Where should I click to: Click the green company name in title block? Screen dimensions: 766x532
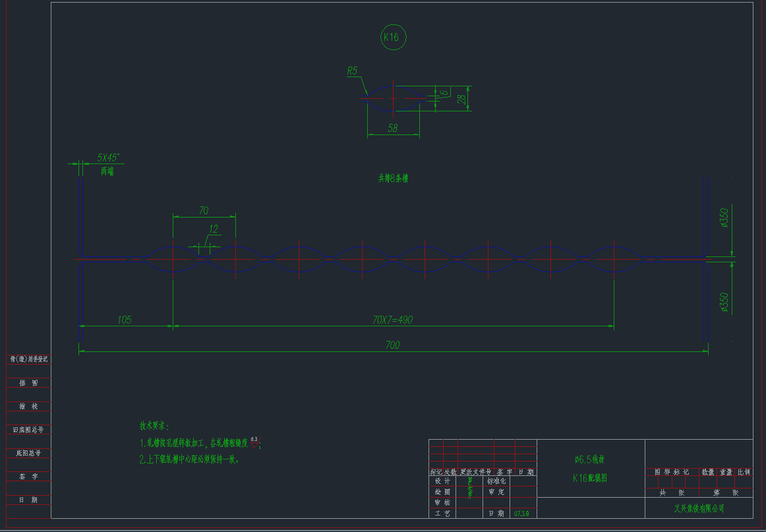click(x=699, y=508)
